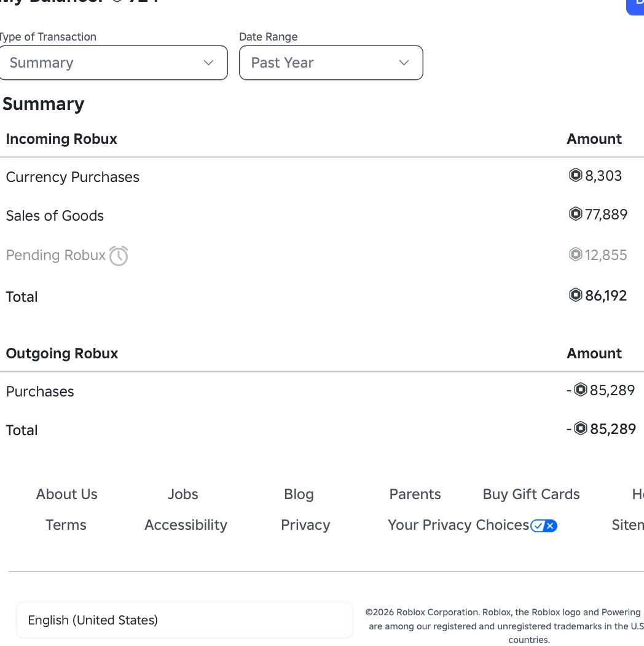Open the English (United States) language selector

184,620
